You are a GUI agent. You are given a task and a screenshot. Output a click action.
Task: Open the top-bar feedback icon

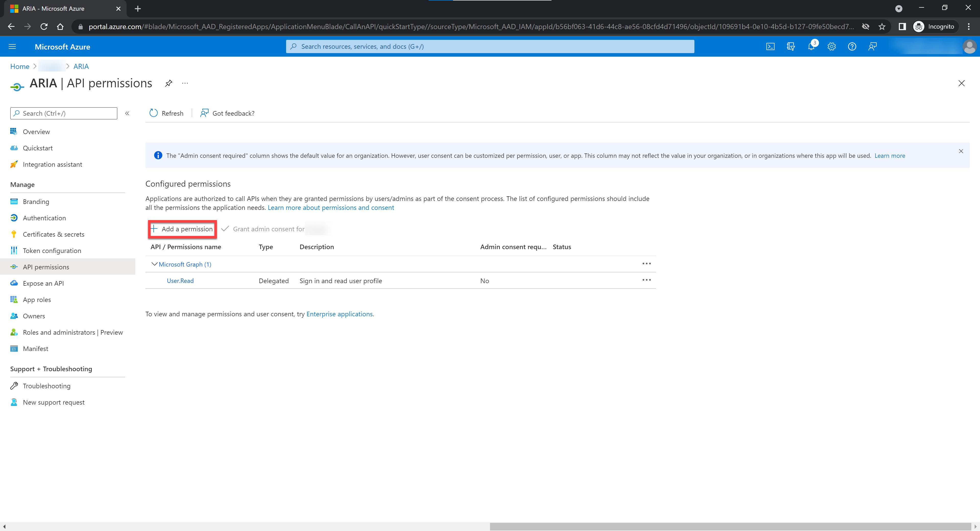coord(872,46)
